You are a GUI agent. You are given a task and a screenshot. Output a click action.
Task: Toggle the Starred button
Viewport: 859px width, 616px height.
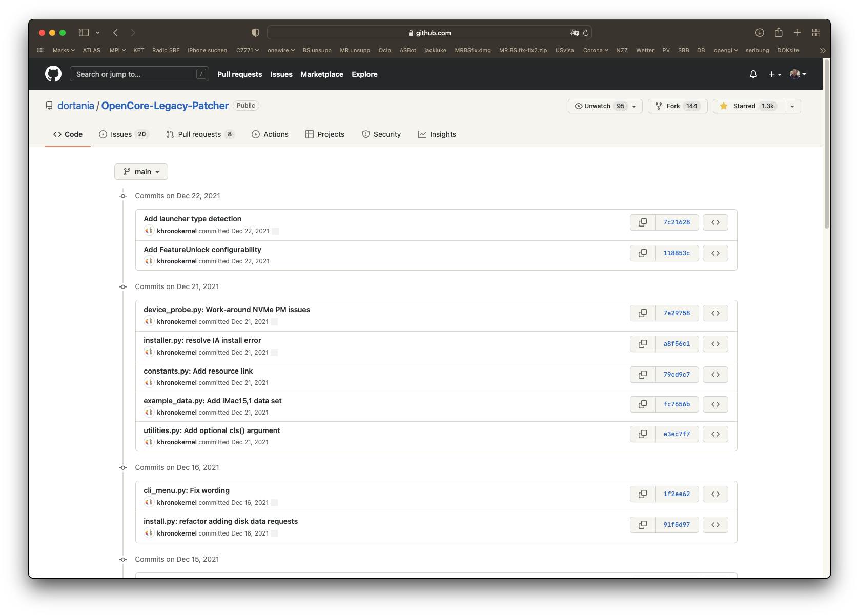point(748,106)
